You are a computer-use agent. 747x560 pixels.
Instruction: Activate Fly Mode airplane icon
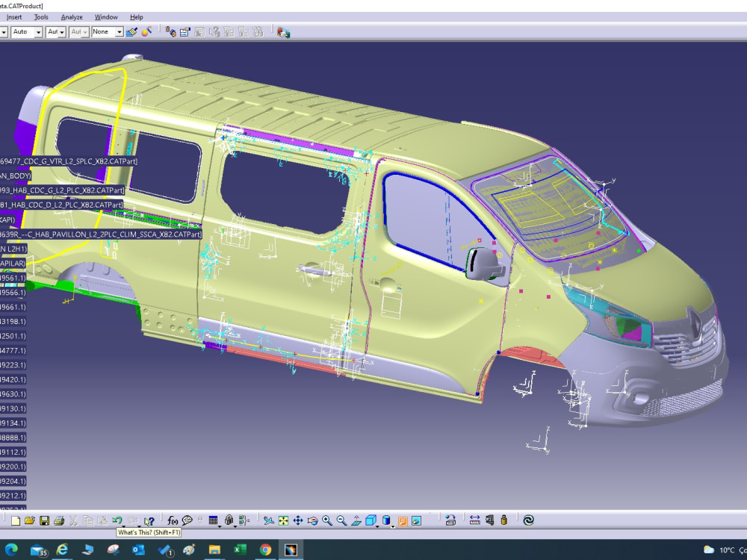269,520
